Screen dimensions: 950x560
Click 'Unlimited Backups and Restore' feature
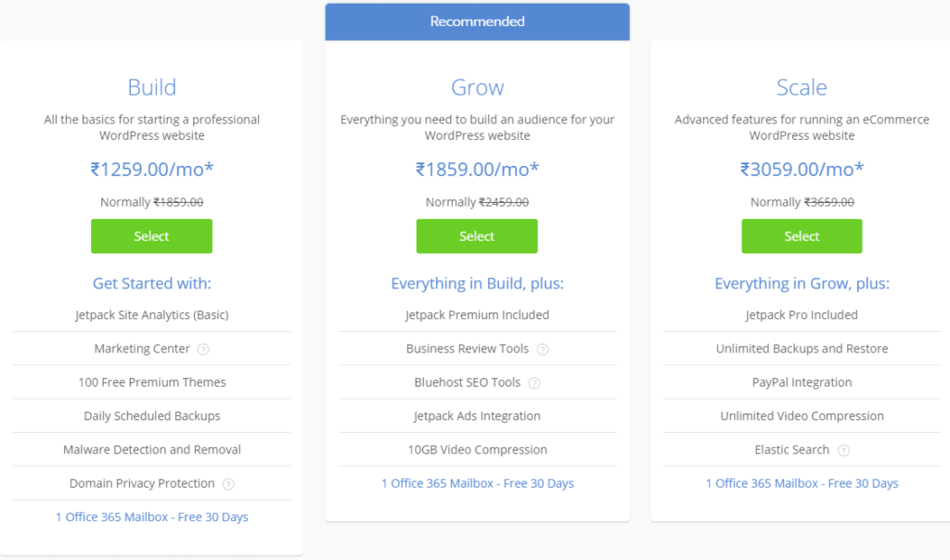(802, 349)
